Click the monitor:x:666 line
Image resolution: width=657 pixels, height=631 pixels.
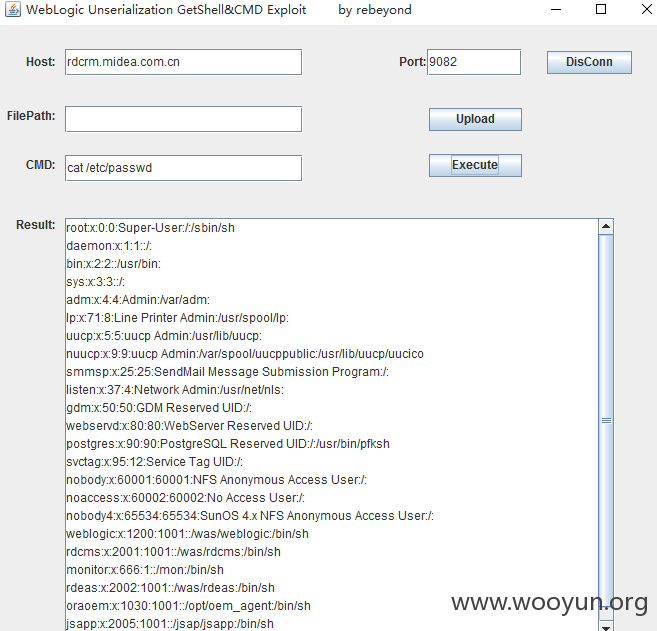pyautogui.click(x=145, y=570)
